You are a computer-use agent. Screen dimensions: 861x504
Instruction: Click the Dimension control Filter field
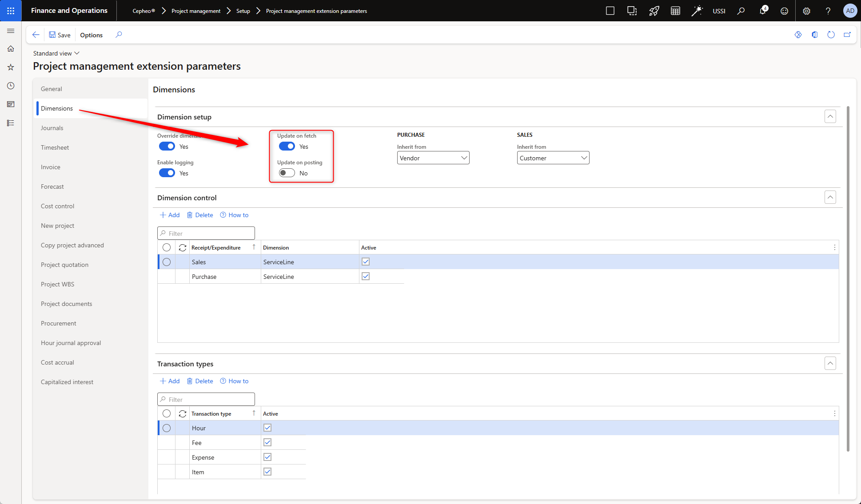click(206, 233)
